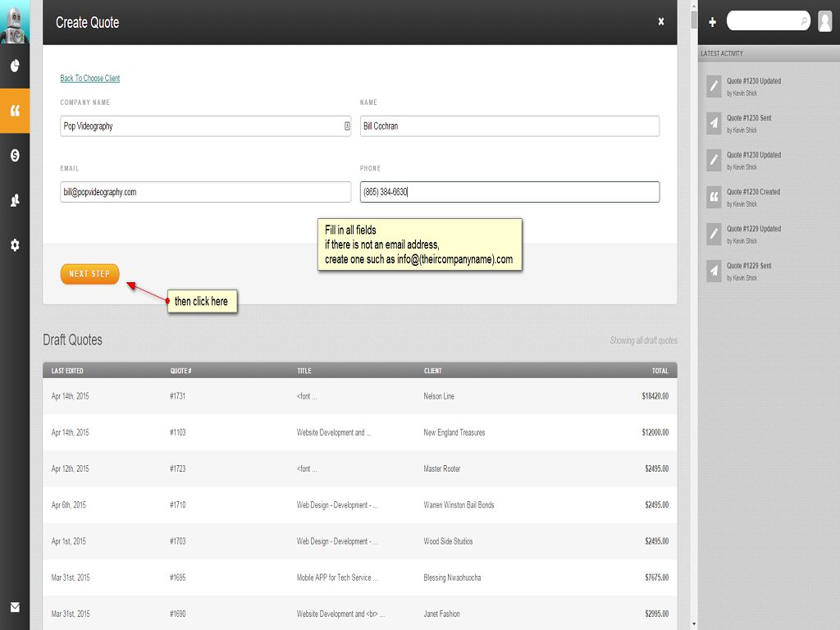Click the search box in top bar
Screen dimensions: 840x630
click(x=765, y=21)
